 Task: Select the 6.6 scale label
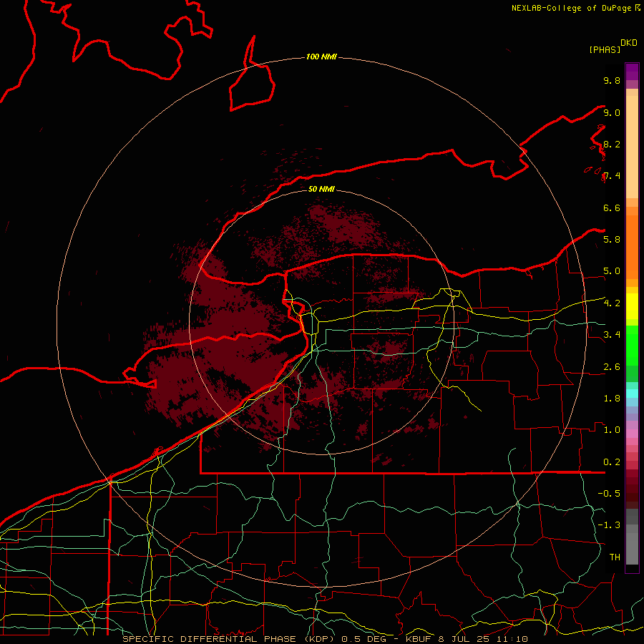612,208
